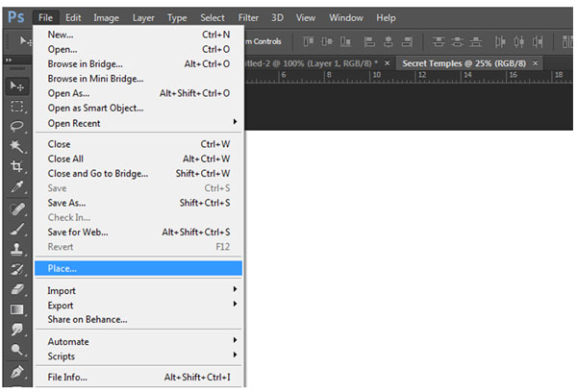This screenshot has width=577, height=392.
Task: Click Distribute top edges icon
Action: coord(439,41)
